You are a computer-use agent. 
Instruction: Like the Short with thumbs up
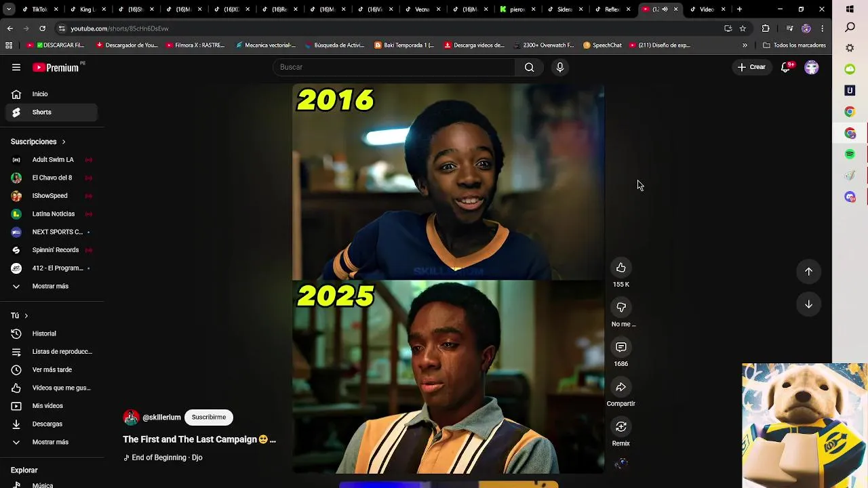620,268
